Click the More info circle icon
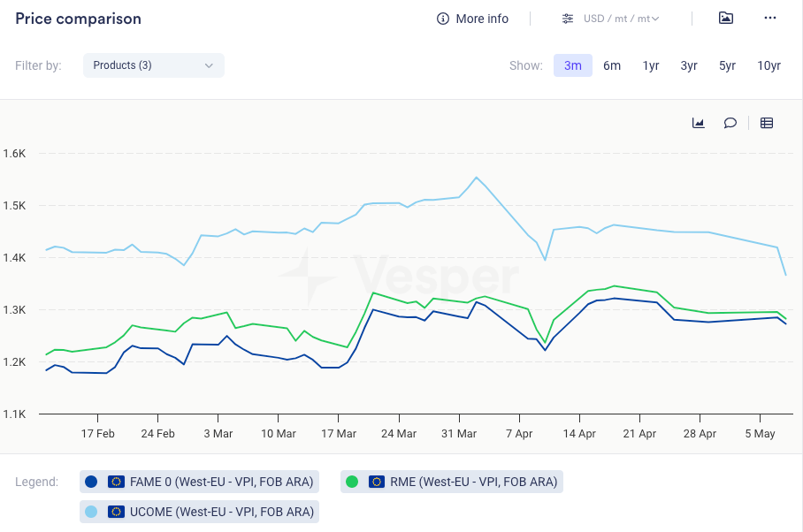 point(443,19)
